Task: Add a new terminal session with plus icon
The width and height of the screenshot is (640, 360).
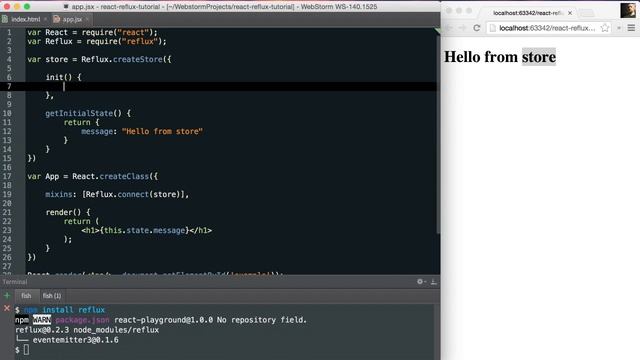Action: pos(7,296)
